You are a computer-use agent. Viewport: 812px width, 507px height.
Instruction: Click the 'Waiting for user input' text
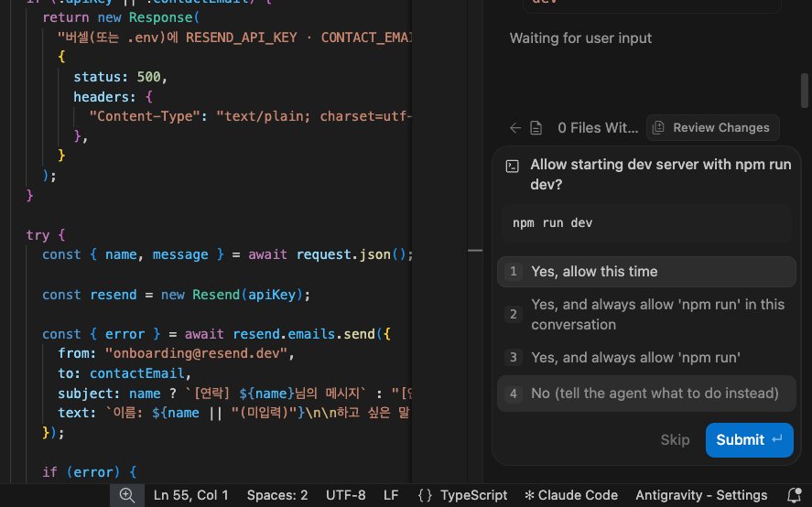coord(580,38)
